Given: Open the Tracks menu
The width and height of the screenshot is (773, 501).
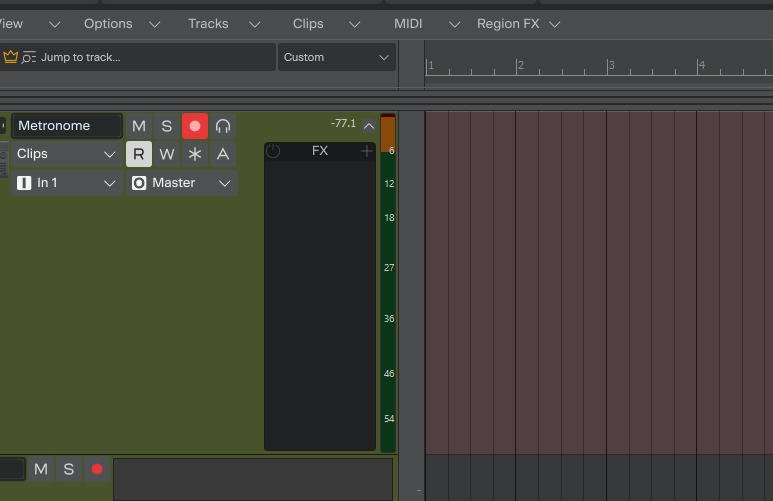Looking at the screenshot, I should tap(208, 23).
